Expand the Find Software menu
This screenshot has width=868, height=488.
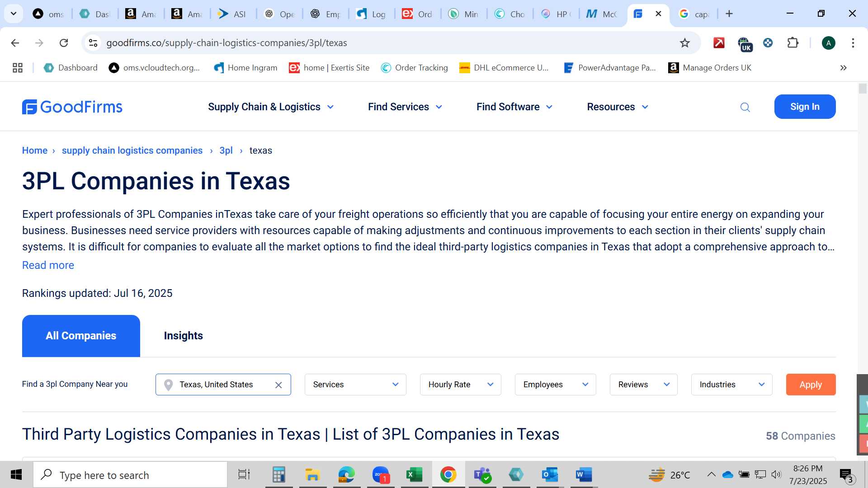click(514, 107)
